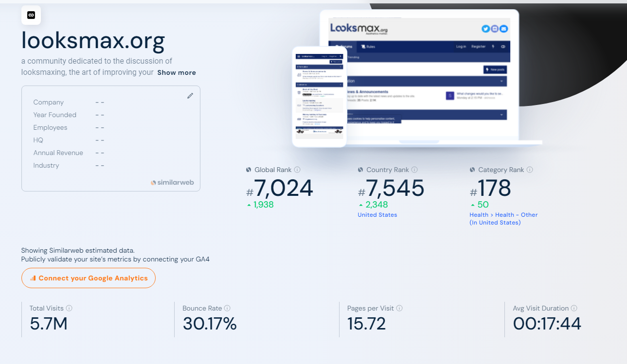Click the looksmax.org site title heading

(x=93, y=41)
